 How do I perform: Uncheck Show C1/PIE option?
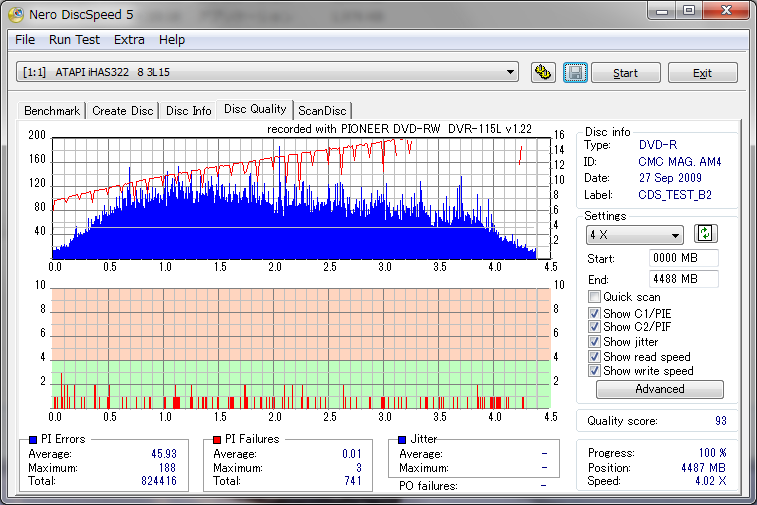pos(595,313)
